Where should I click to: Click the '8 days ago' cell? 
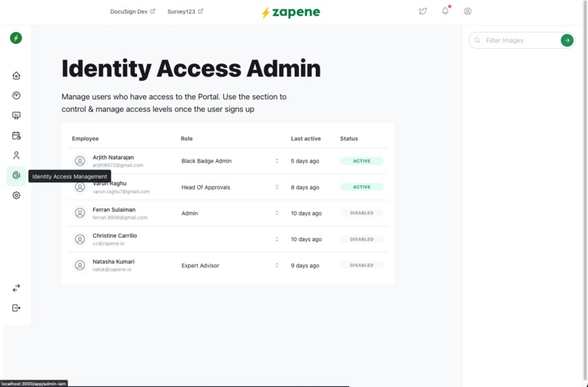(305, 187)
